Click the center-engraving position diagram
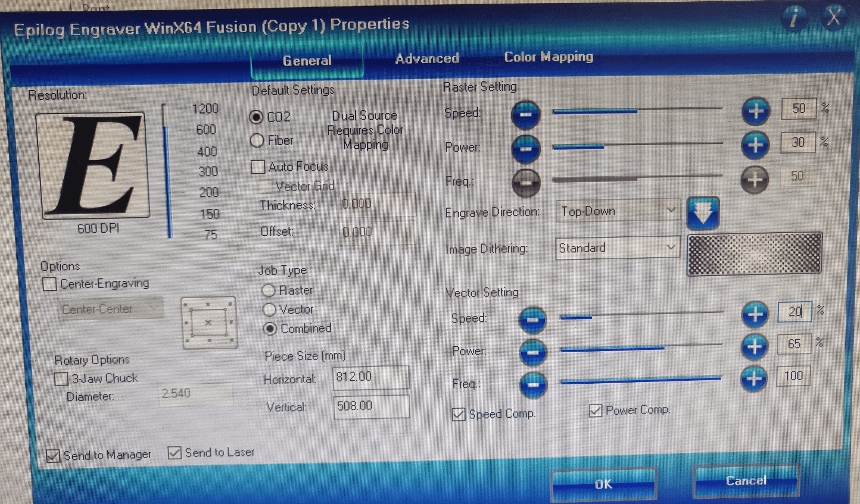The width and height of the screenshot is (860, 504). click(x=208, y=323)
